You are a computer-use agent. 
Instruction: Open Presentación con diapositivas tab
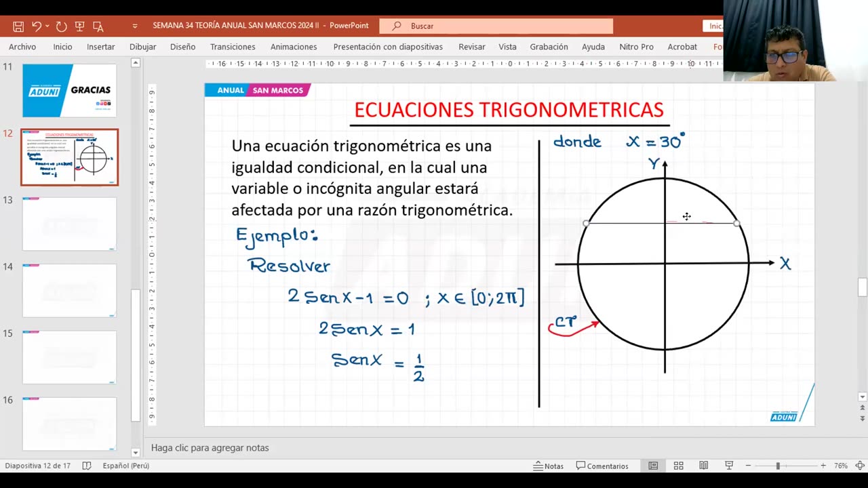tap(388, 47)
